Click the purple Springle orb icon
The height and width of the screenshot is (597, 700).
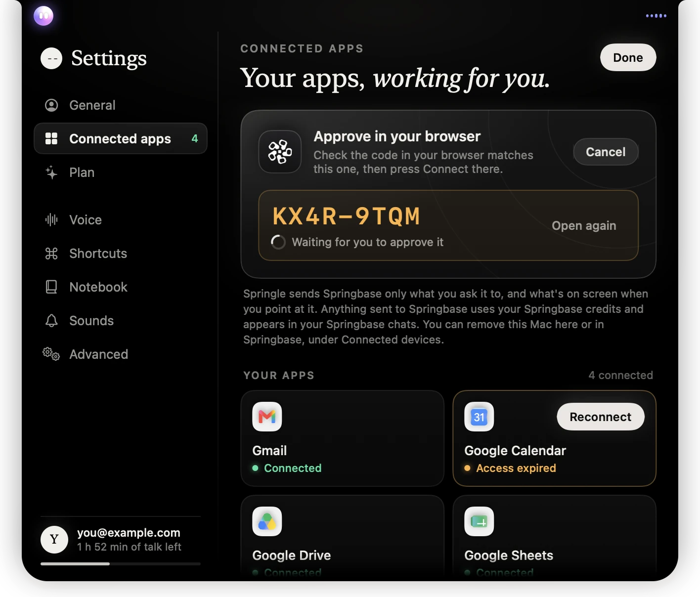(x=44, y=16)
